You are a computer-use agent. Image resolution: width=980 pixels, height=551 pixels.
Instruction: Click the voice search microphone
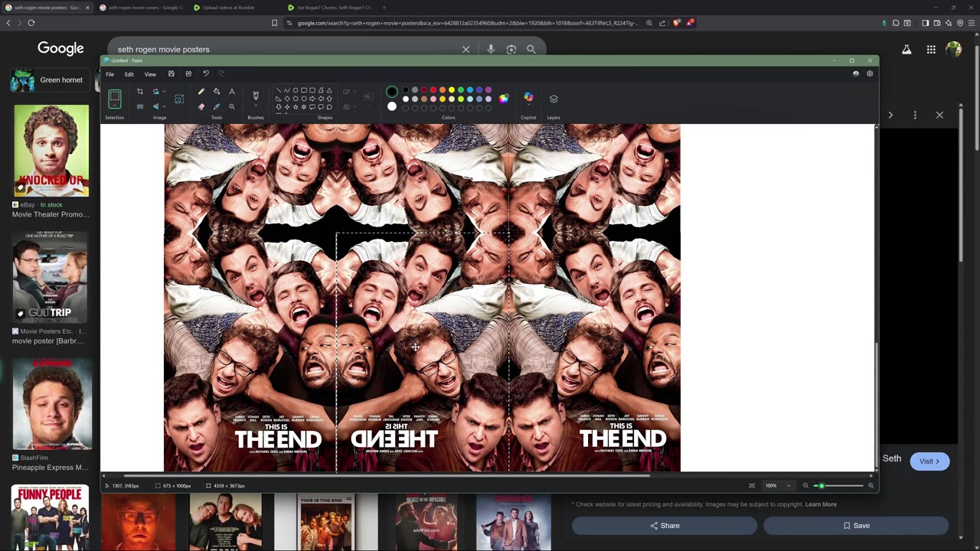point(491,49)
